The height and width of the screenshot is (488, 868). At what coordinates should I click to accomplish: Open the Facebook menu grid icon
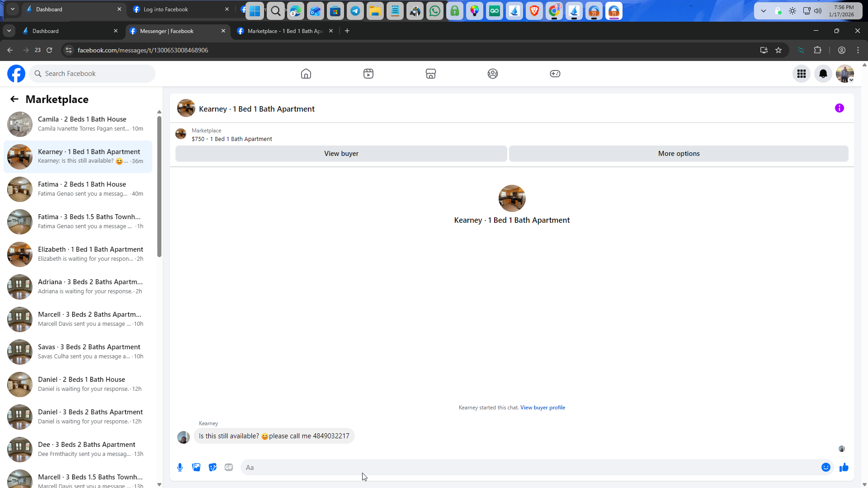(801, 74)
